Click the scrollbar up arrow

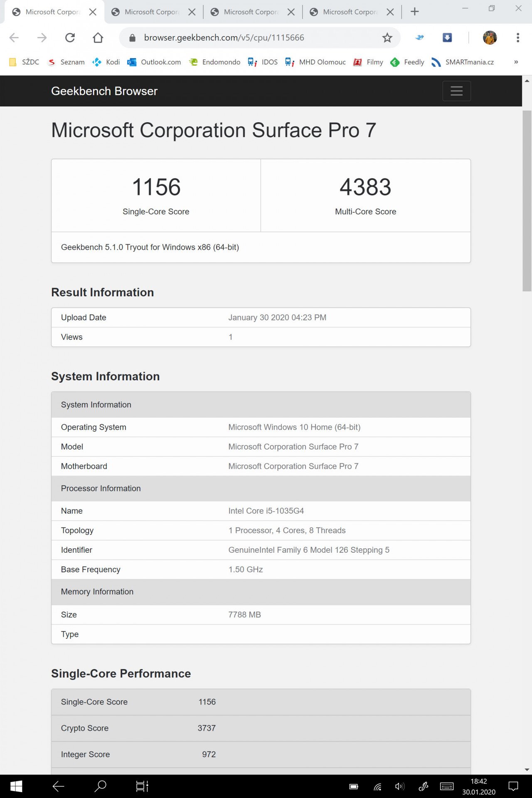click(527, 81)
